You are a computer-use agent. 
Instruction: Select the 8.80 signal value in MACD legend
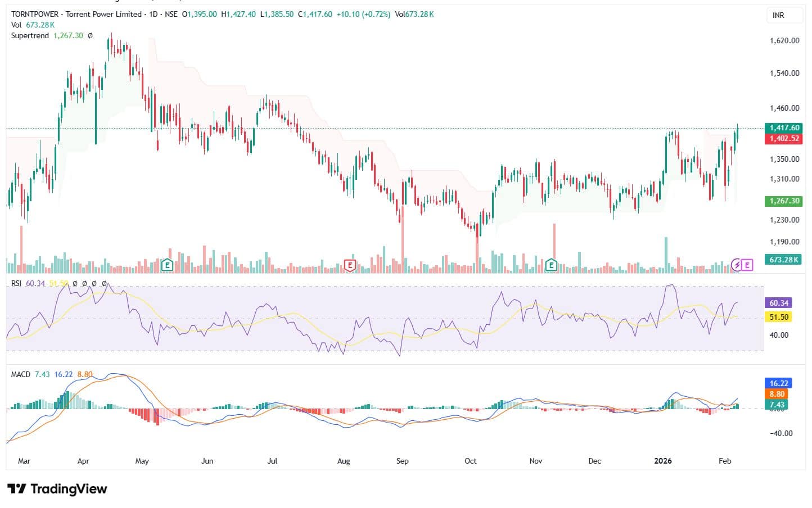click(85, 374)
